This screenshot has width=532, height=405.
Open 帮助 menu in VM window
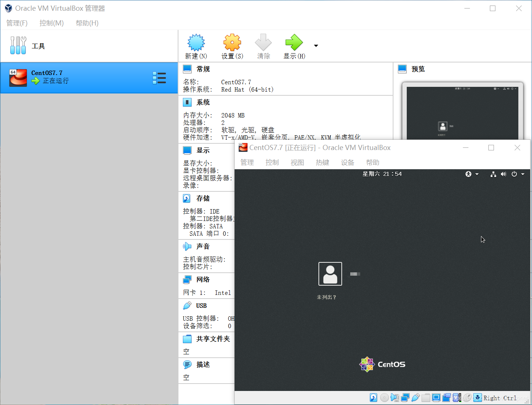[373, 163]
